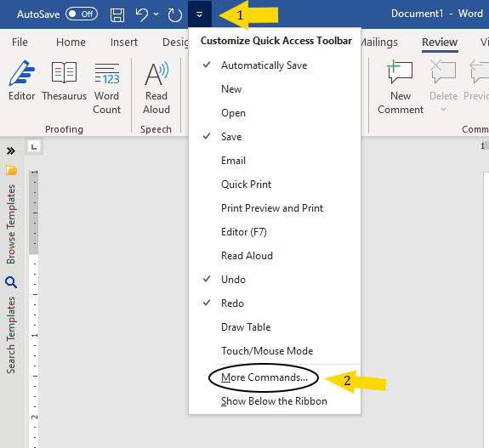Enable Editor (F7) in the menu
The image size is (489, 448).
point(275,232)
